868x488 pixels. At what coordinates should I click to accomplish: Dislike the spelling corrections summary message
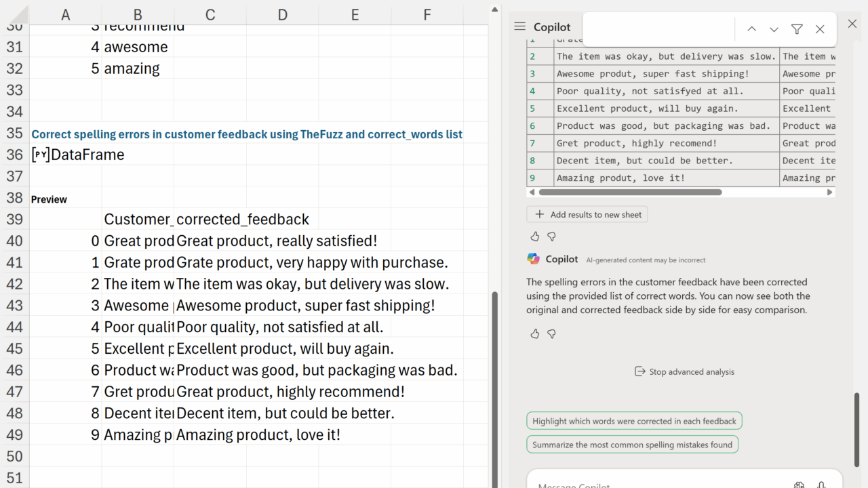(551, 333)
